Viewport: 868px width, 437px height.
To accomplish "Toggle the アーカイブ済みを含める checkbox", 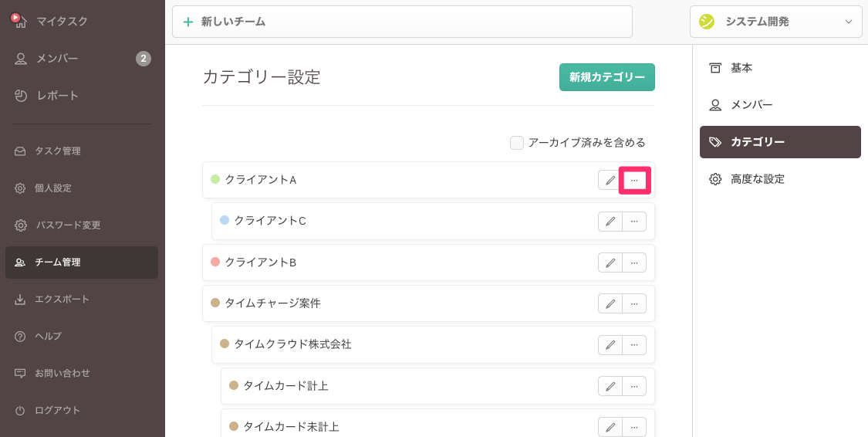I will 517,143.
